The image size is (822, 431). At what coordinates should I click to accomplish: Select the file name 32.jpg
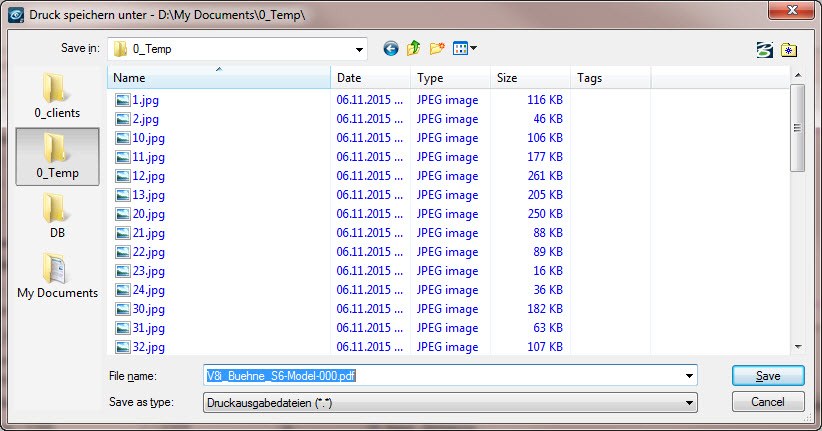point(148,347)
